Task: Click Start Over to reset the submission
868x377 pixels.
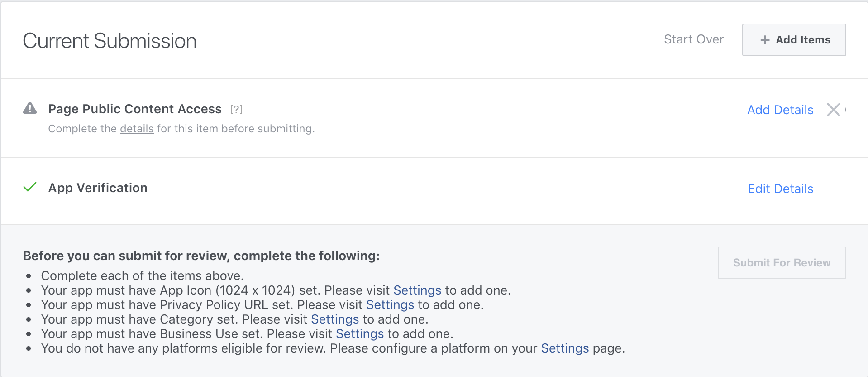Action: click(693, 39)
